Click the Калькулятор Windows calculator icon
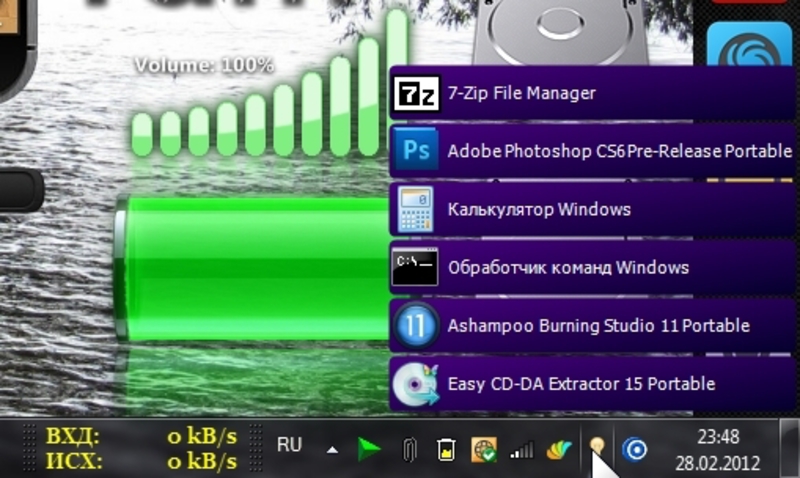 click(414, 209)
